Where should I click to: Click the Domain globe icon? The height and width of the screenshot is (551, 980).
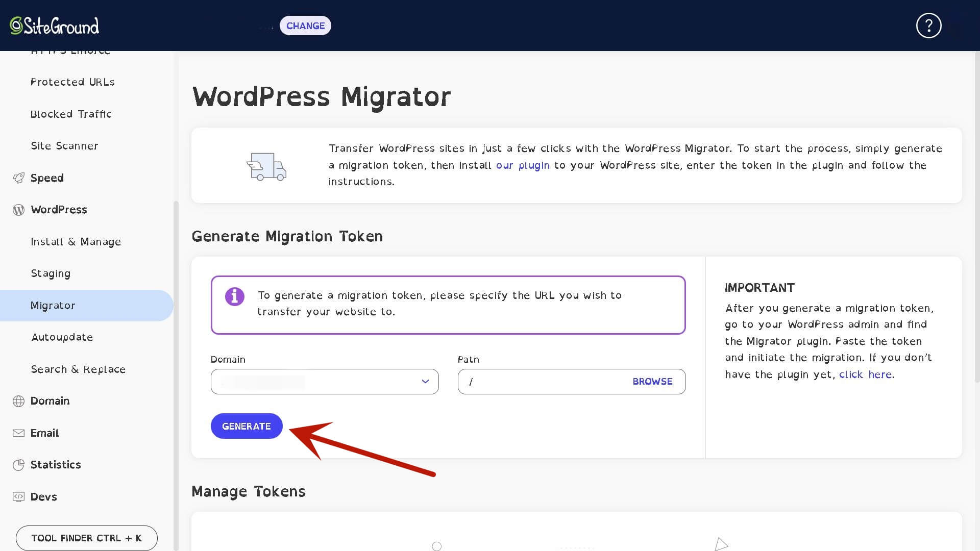[18, 401]
